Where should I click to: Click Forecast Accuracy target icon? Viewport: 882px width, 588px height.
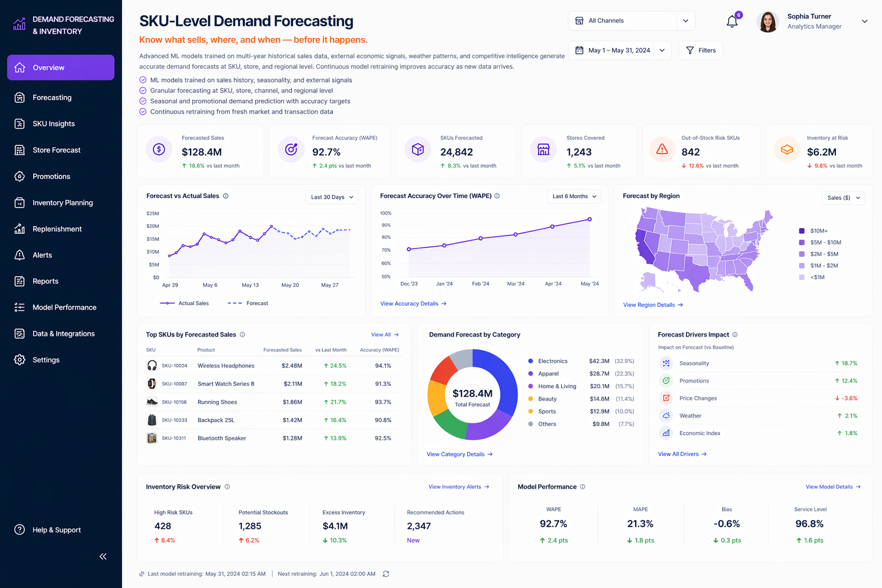click(291, 149)
